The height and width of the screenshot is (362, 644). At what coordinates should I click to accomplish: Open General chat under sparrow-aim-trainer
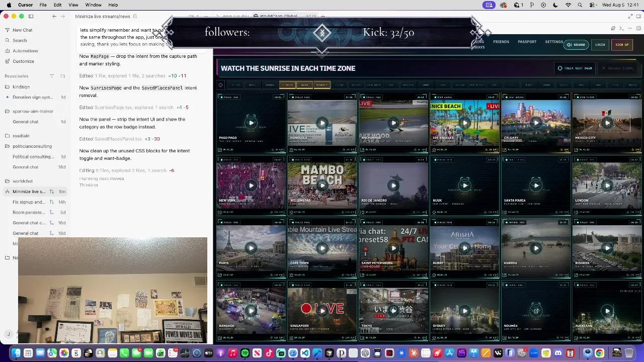tap(35, 122)
